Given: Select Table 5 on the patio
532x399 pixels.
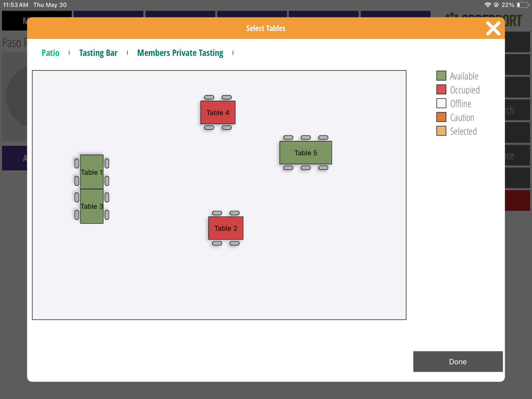Looking at the screenshot, I should click(305, 153).
